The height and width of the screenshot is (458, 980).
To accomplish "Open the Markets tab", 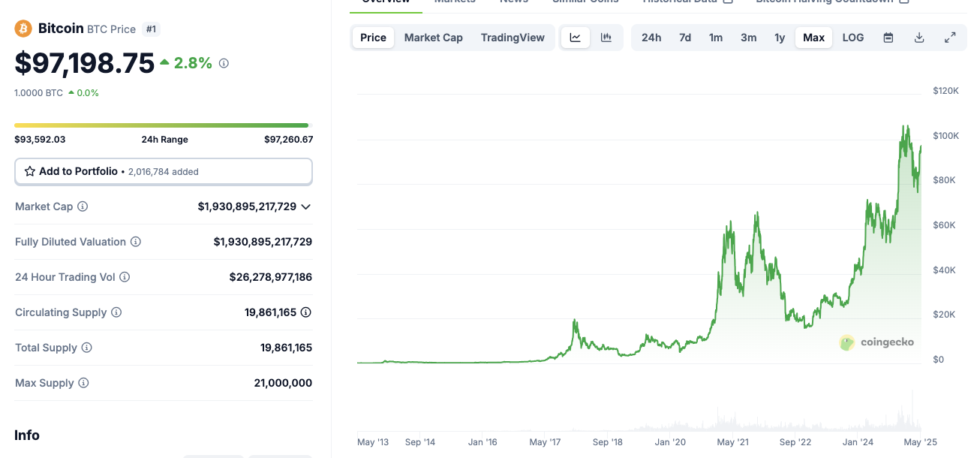I will point(454,2).
